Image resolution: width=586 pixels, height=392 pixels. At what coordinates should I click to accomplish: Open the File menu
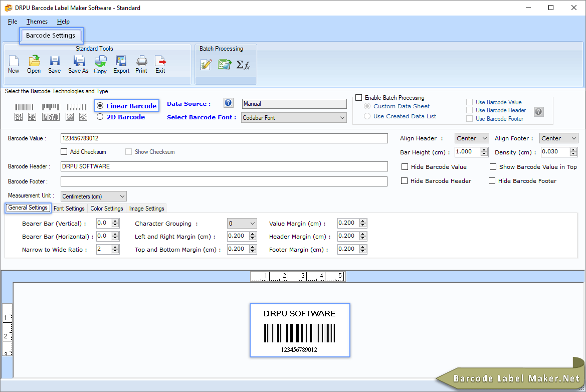click(13, 22)
